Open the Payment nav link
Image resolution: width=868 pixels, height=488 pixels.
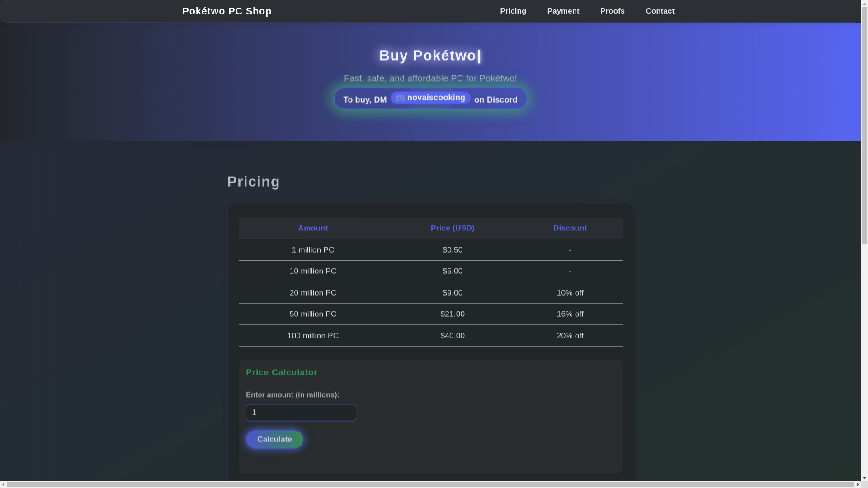coord(563,11)
